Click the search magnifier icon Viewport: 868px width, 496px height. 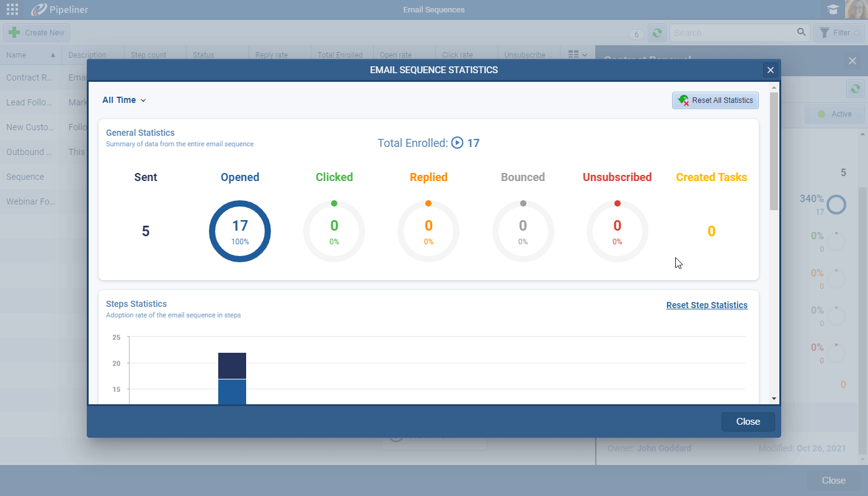[x=801, y=32]
